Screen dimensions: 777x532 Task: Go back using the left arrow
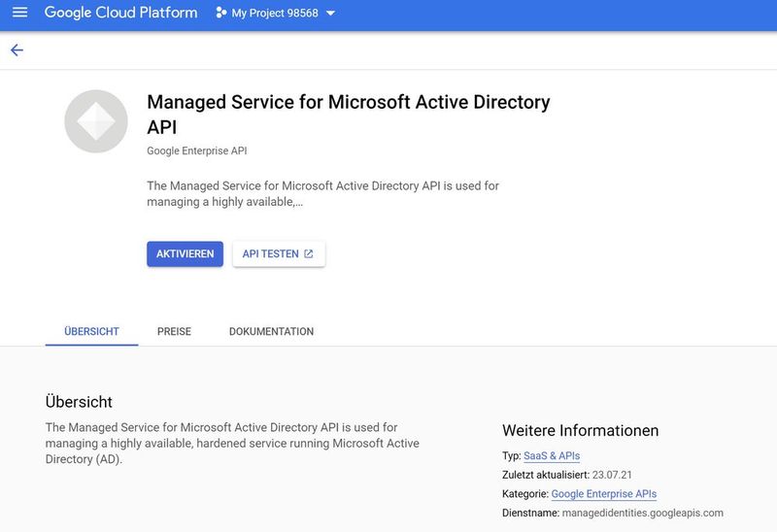(x=17, y=50)
